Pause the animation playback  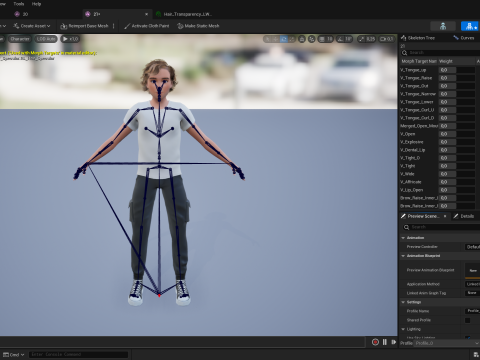tap(385, 342)
